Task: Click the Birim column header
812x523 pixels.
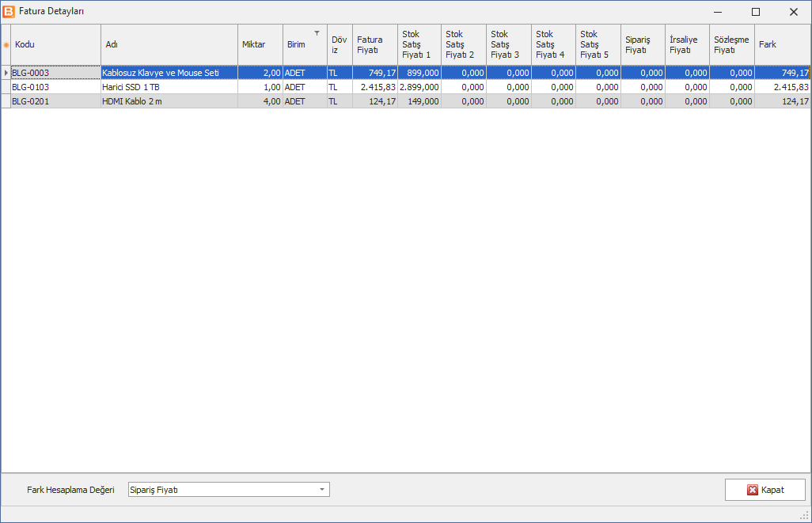Action: tap(305, 44)
